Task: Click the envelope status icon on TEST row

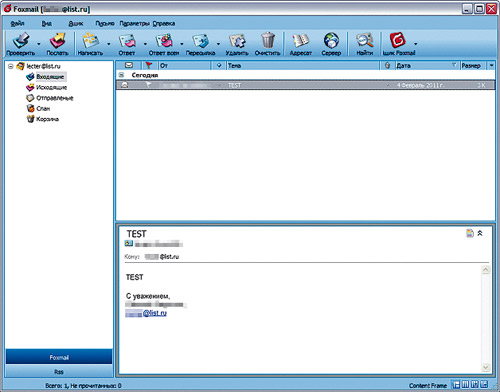Action: click(x=124, y=85)
